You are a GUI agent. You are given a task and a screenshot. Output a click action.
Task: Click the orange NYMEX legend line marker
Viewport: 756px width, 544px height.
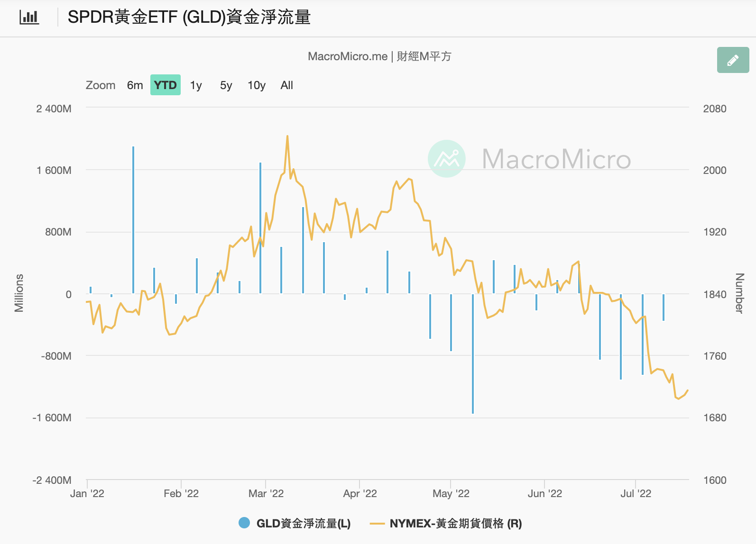coord(377,524)
